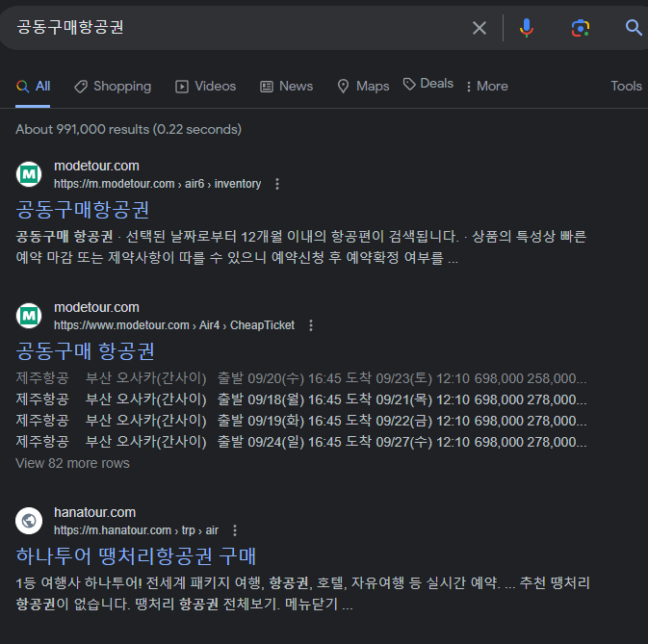Image resolution: width=648 pixels, height=644 pixels.
Task: Open the Tools options
Action: point(626,87)
